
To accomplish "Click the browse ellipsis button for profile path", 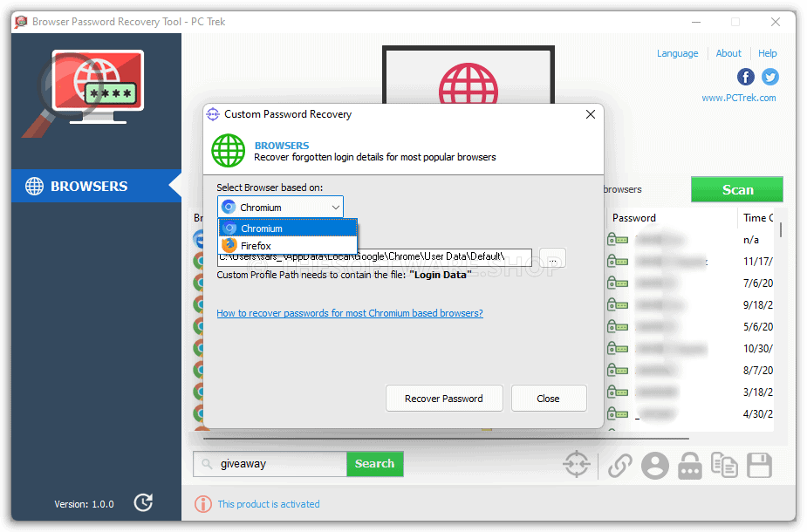I will pos(554,258).
